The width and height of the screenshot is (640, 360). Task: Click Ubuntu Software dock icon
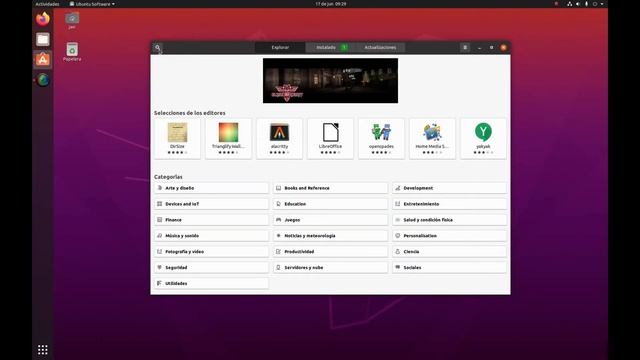point(43,60)
